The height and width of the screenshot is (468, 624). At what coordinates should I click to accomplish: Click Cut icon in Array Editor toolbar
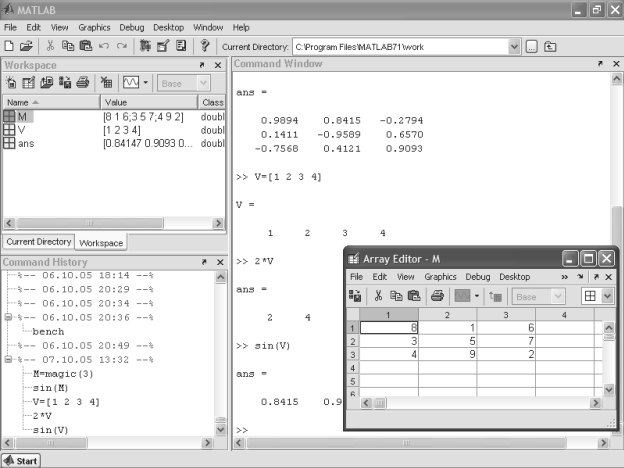coord(378,296)
